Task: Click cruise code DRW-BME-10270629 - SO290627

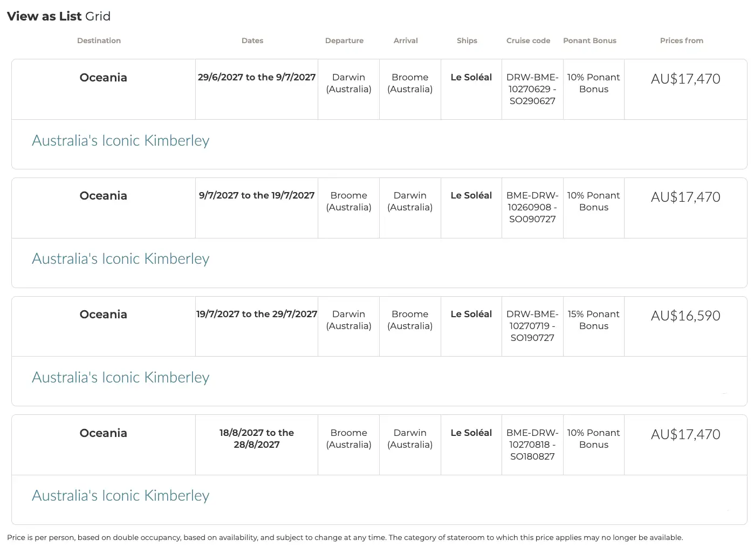Action: (532, 89)
